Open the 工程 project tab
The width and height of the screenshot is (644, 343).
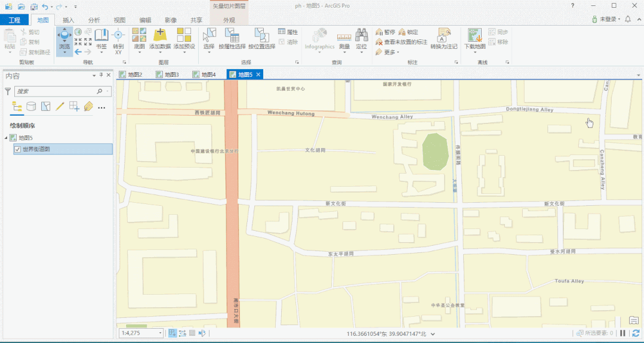14,20
